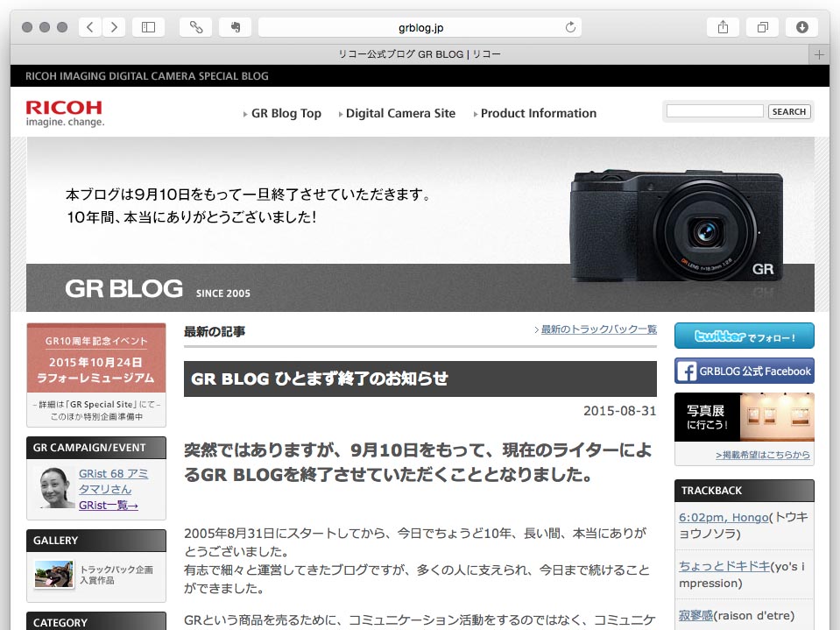This screenshot has width=840, height=630.
Task: Click the gallery dog photo thumbnail
Action: [53, 574]
